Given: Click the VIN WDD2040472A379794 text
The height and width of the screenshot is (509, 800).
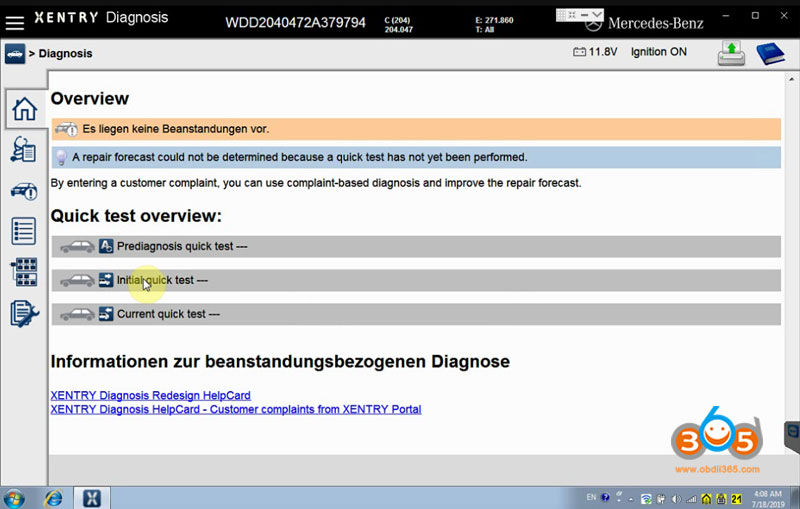Looking at the screenshot, I should pyautogui.click(x=295, y=23).
